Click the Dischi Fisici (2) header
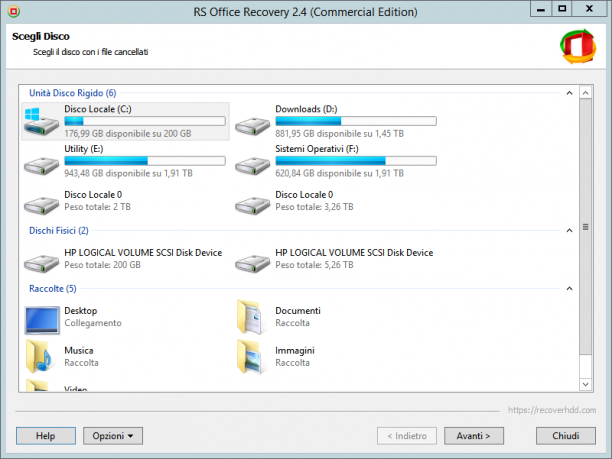This screenshot has height=459, width=612. (x=59, y=230)
